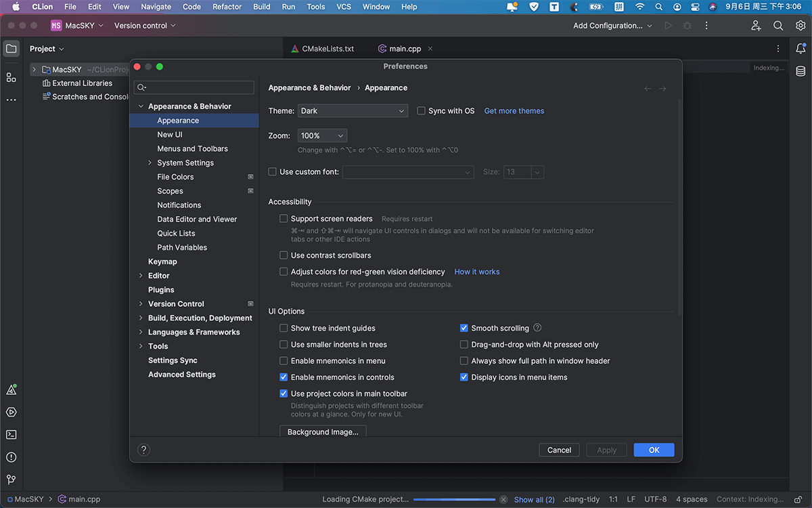Expand the Editor settings section
The height and width of the screenshot is (508, 812).
coord(141,276)
